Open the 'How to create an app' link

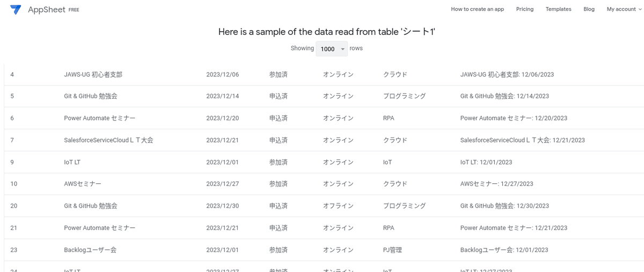tap(477, 9)
